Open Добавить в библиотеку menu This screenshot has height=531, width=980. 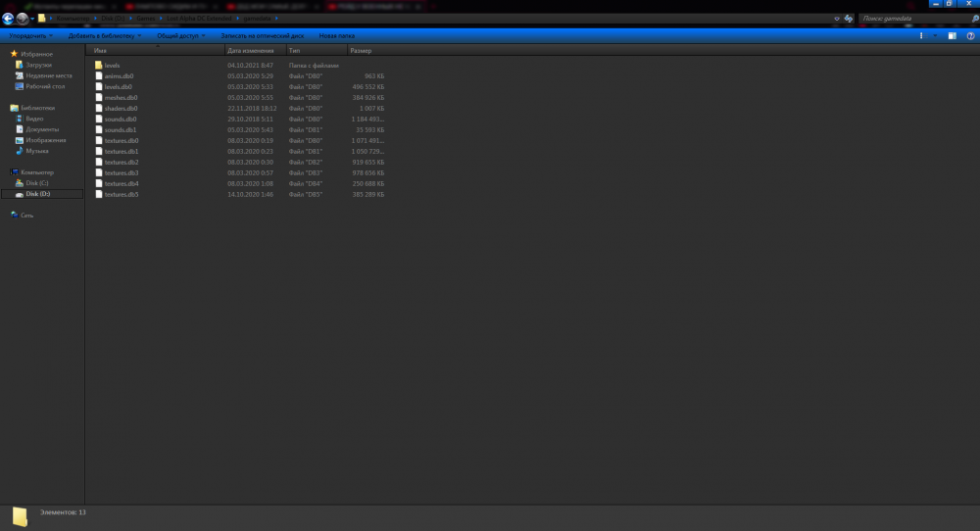(x=105, y=35)
